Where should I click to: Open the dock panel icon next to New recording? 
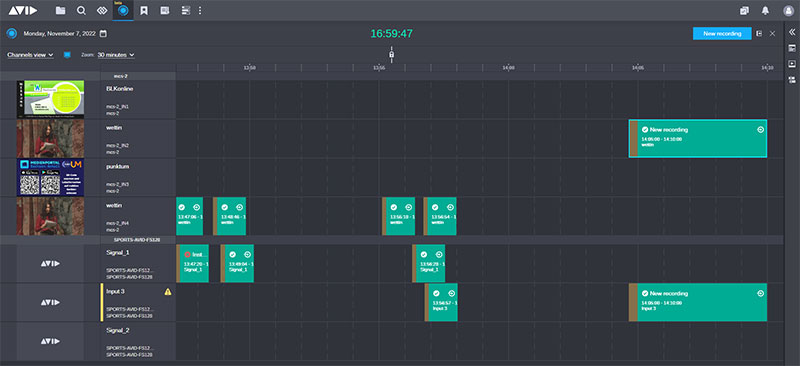click(759, 34)
